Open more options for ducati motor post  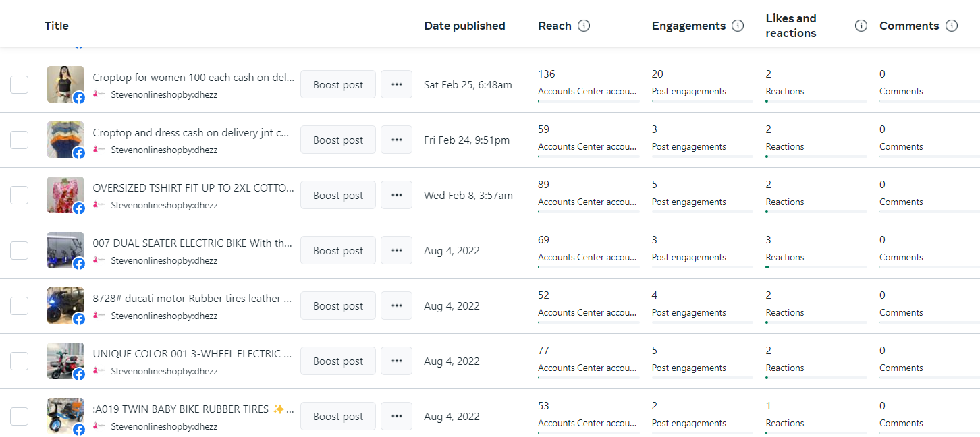396,305
